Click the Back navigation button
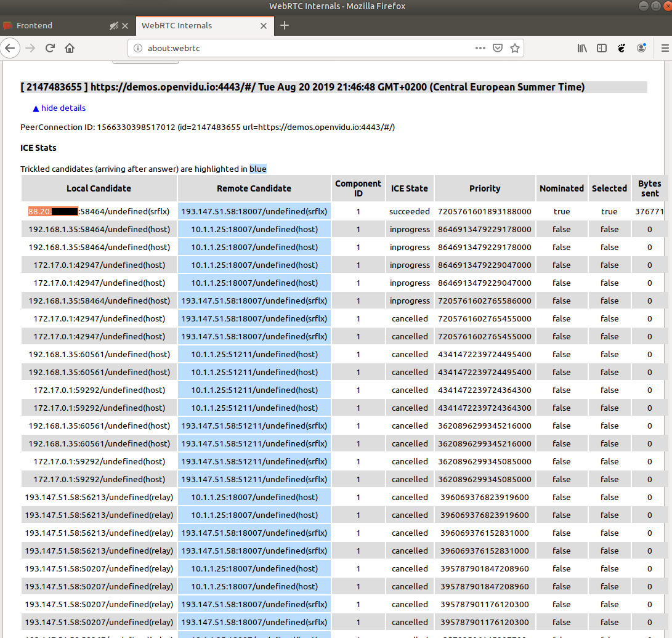 [x=10, y=47]
